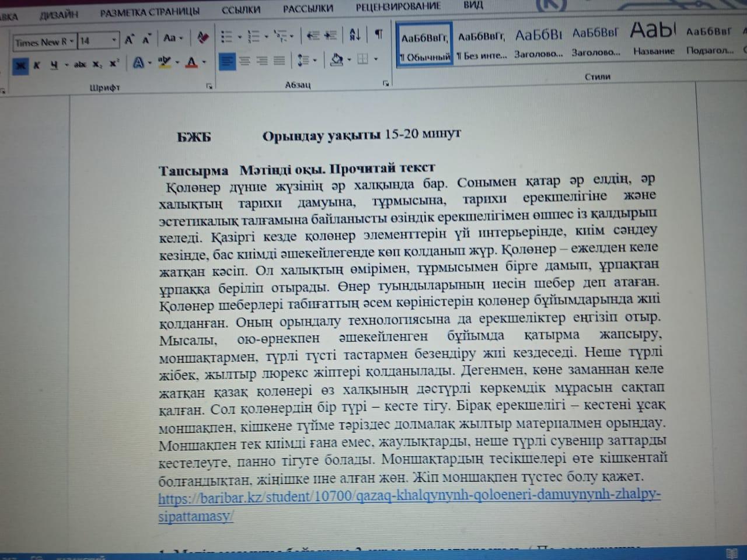Expand shading color dropdown arrow

pos(348,60)
